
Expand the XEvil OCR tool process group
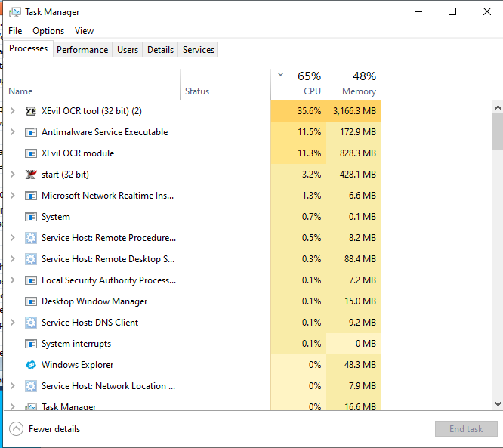point(11,111)
